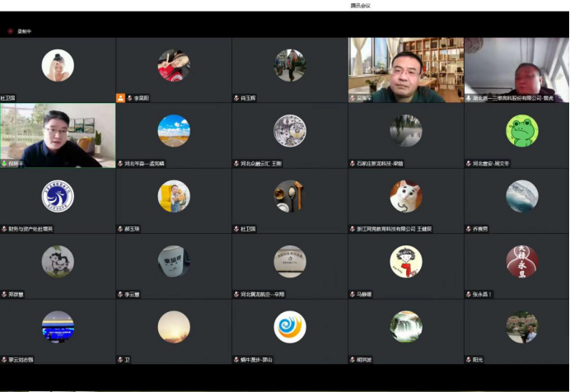Select the sunset avatar of participant 卫
The width and height of the screenshot is (570, 392).
point(174,327)
